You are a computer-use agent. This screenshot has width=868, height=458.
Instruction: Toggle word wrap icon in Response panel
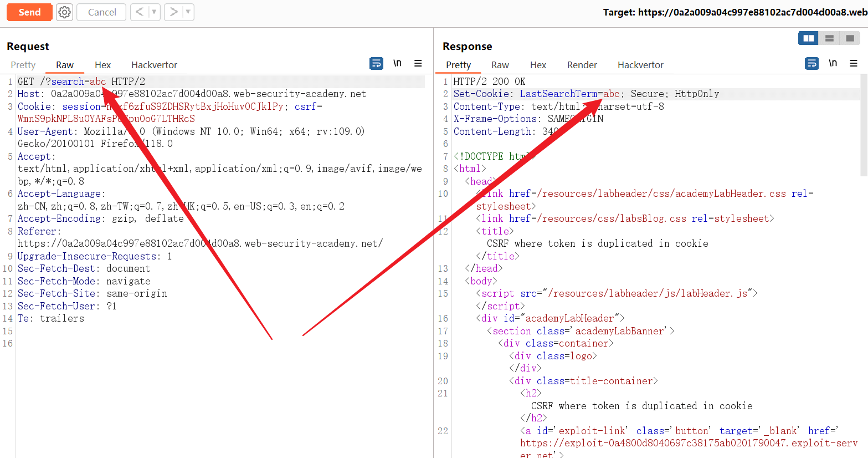tap(811, 63)
